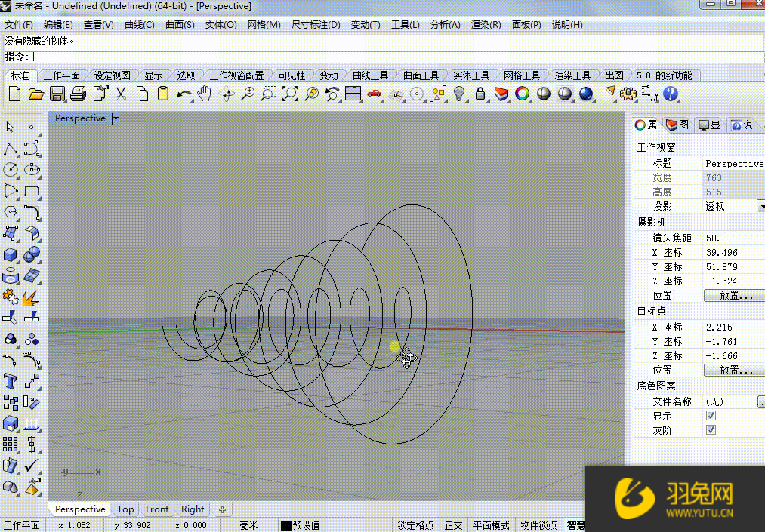Click the 指令 command input field
The width and height of the screenshot is (765, 532).
click(398, 57)
